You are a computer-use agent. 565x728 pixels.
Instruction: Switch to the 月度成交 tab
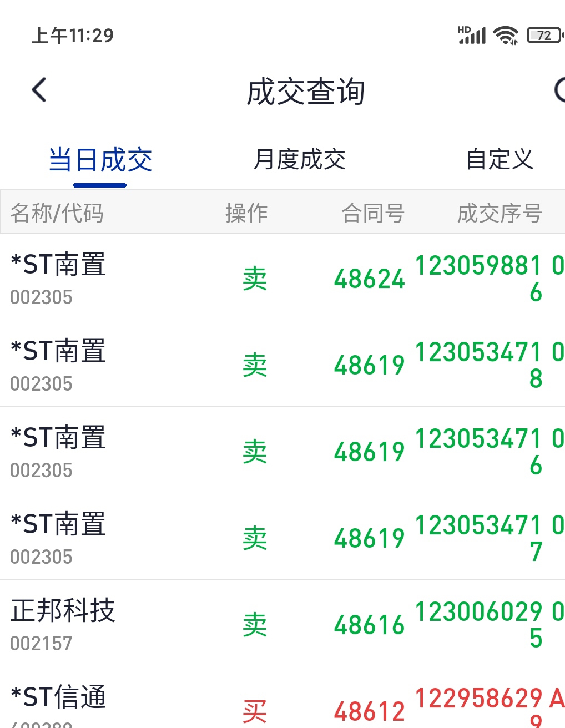pyautogui.click(x=300, y=160)
